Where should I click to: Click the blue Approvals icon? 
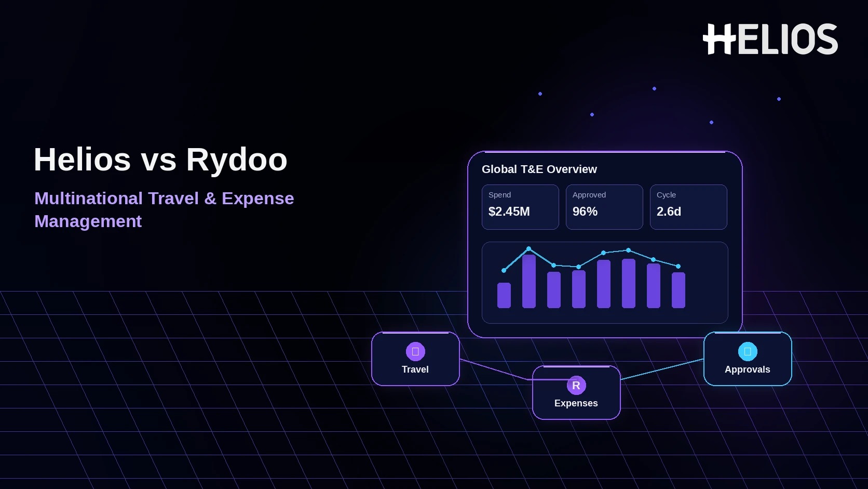click(748, 351)
